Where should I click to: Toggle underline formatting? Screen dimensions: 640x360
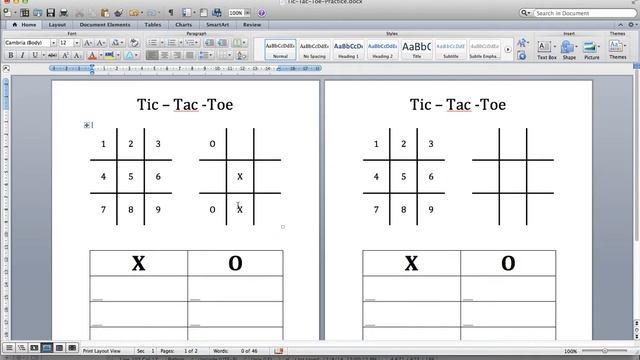[35, 55]
